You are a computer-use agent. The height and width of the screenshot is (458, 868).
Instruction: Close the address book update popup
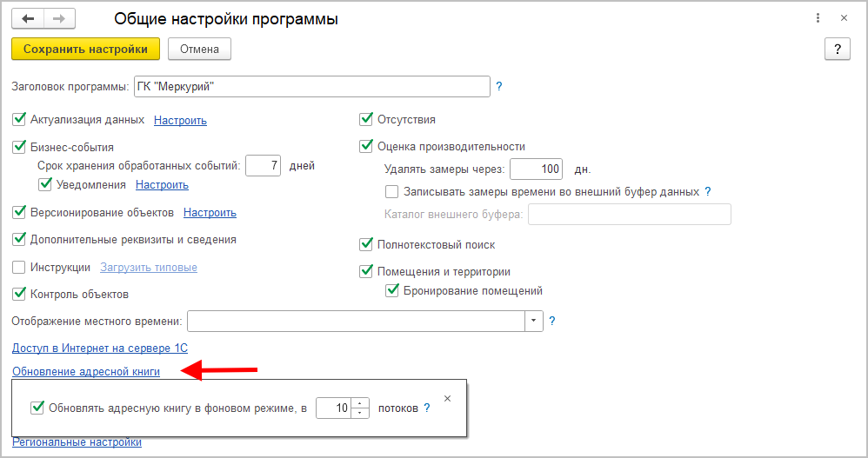pyautogui.click(x=447, y=398)
